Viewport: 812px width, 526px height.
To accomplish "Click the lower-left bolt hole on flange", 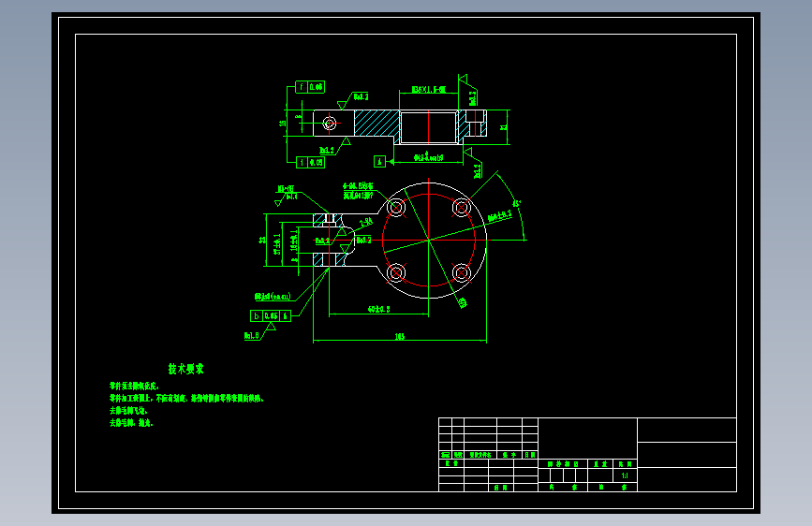I will [396, 272].
